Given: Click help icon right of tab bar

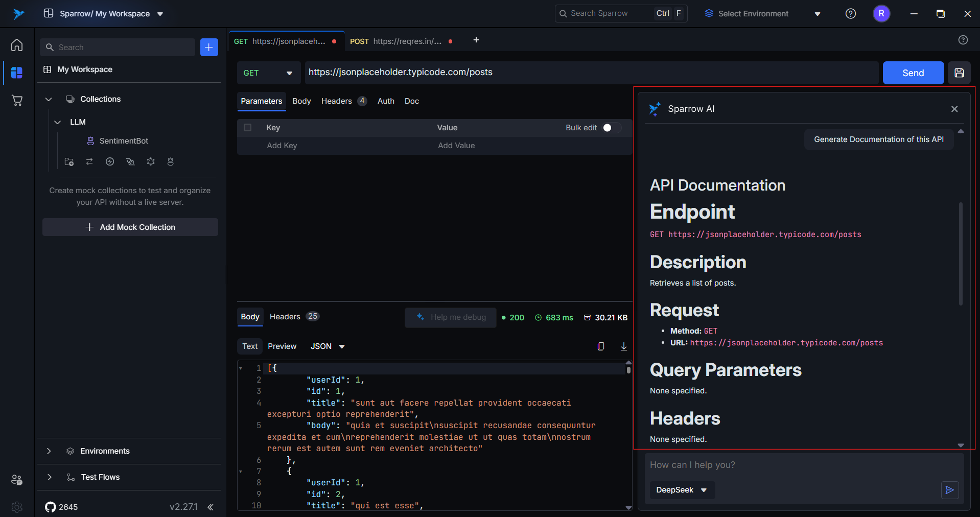Looking at the screenshot, I should click(963, 40).
